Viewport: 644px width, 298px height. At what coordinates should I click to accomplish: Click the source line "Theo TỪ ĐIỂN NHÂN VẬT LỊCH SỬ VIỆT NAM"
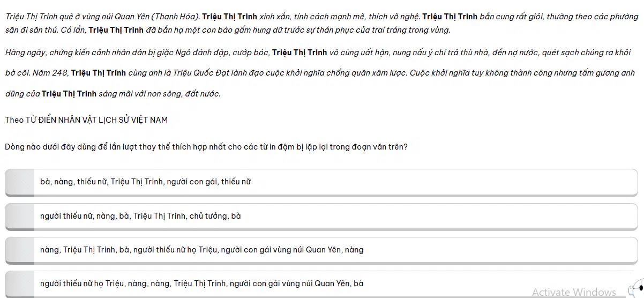(86, 120)
